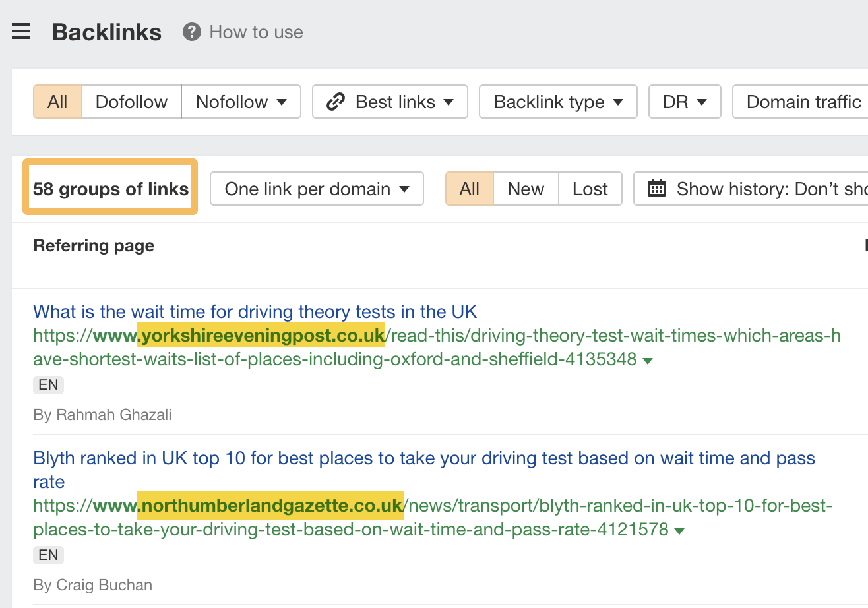Expand the caret after the Yorkshire Evening Post URL
The image size is (868, 608).
click(647, 360)
